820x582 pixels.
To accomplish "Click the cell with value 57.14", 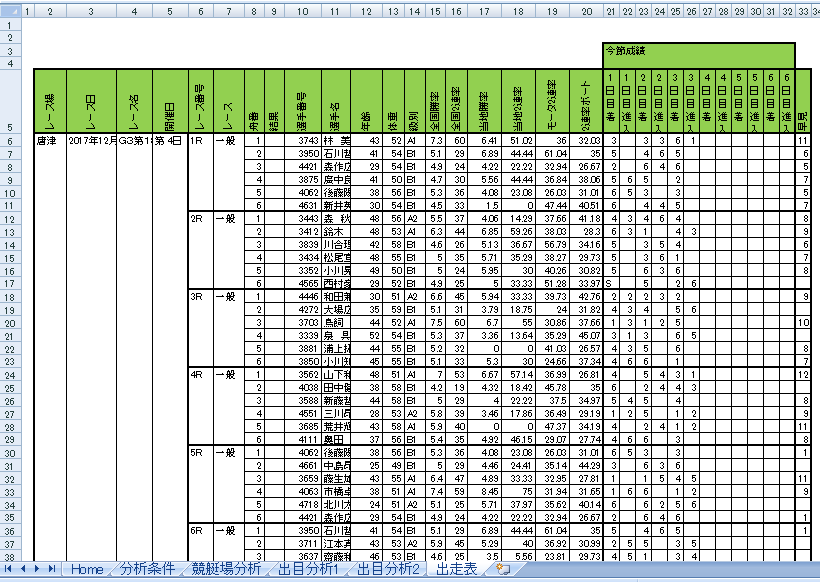I will pyautogui.click(x=518, y=375).
